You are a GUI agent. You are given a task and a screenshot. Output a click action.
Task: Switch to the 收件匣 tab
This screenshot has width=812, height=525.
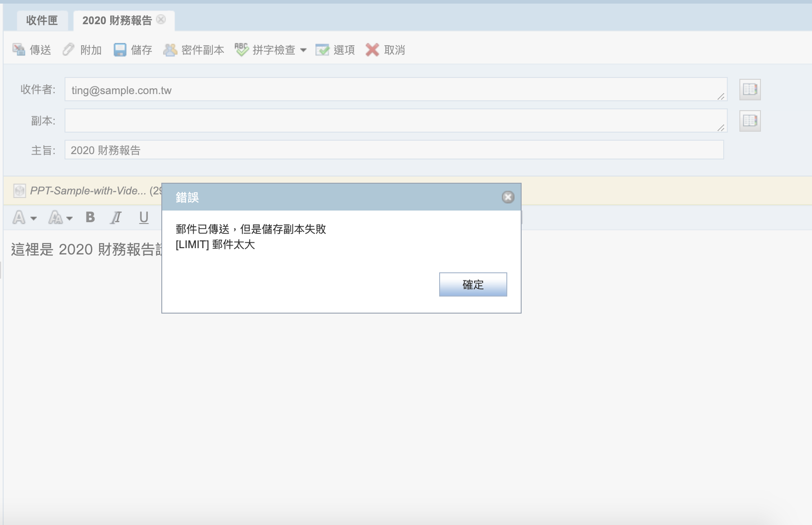pyautogui.click(x=42, y=21)
